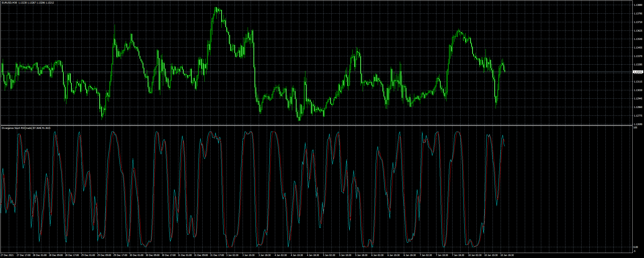Click the 1.13370 price axis label

pos(638,56)
